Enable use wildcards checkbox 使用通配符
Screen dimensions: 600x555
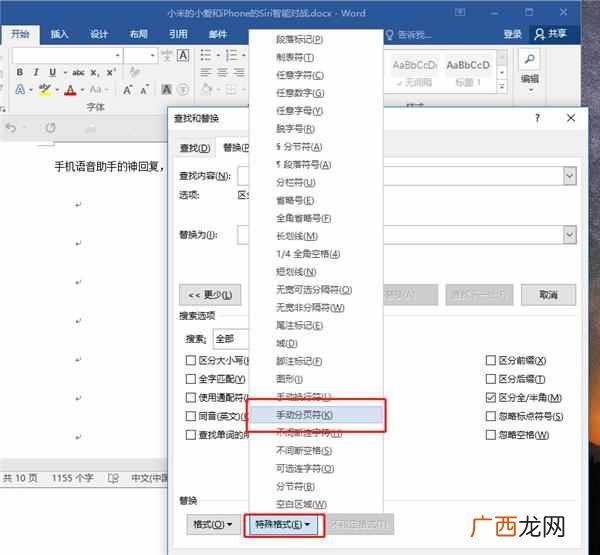pos(190,397)
